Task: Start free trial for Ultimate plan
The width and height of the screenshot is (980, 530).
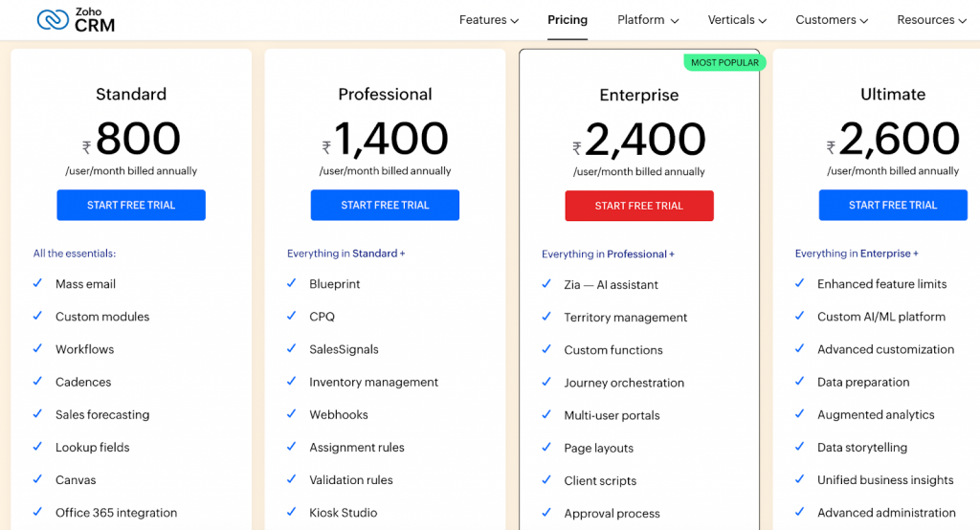Action: [893, 205]
